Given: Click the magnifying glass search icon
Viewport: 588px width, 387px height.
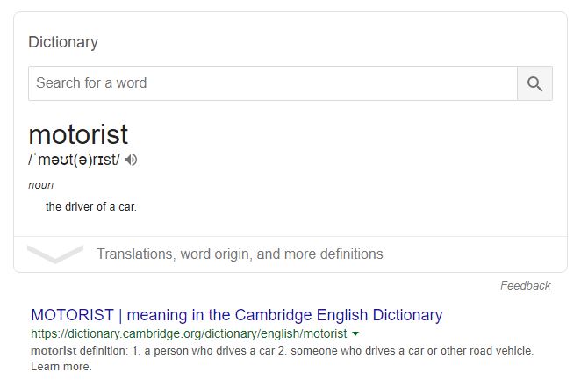Looking at the screenshot, I should pos(534,83).
